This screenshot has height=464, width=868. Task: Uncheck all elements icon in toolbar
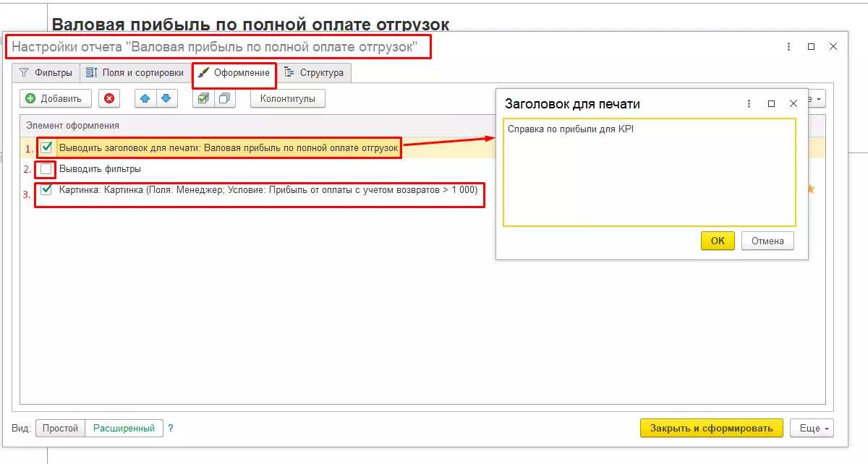(x=224, y=98)
